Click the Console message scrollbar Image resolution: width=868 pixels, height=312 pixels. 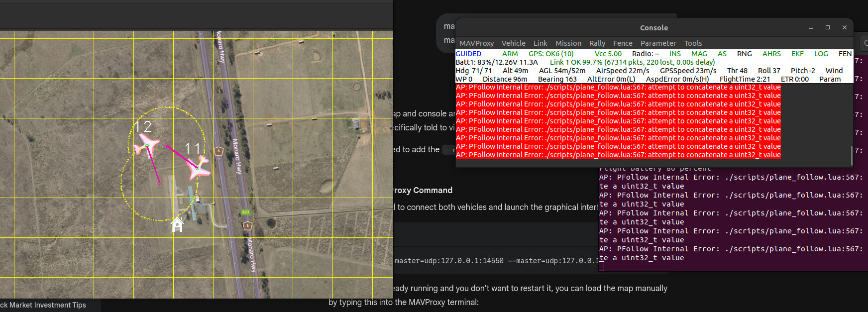pyautogui.click(x=852, y=155)
